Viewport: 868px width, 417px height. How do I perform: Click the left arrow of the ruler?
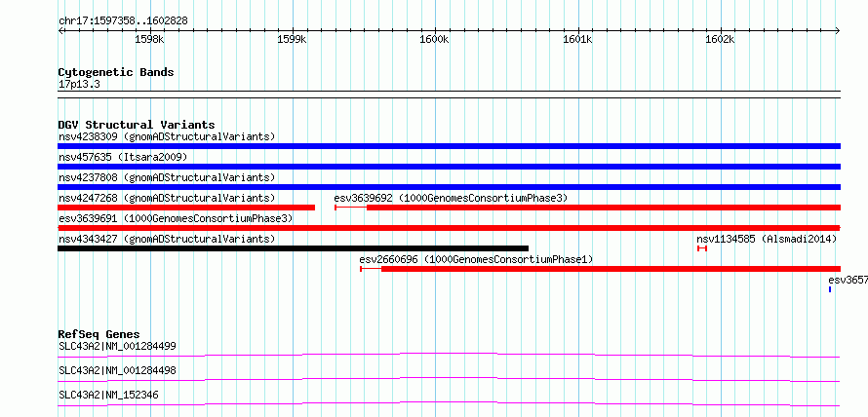click(x=60, y=30)
